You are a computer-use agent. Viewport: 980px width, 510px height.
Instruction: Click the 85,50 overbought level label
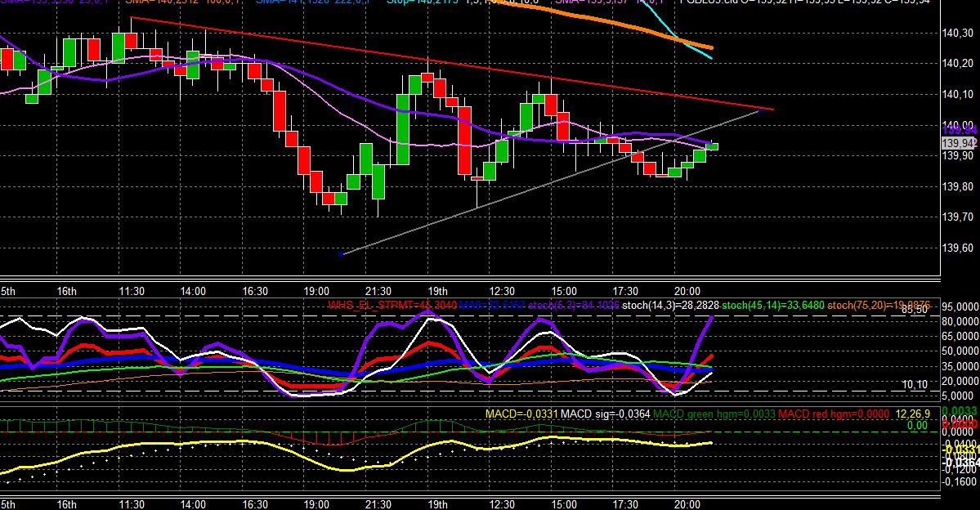915,310
